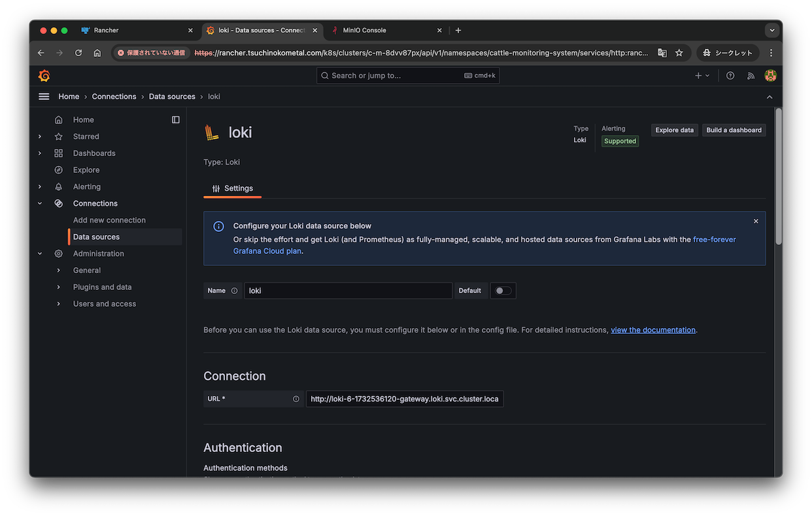Screen dimensions: 812x516
Task: Open a new browser tab
Action: (x=458, y=30)
